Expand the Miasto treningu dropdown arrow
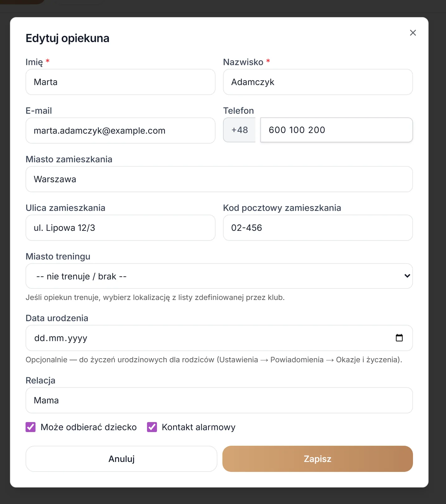Image resolution: width=446 pixels, height=504 pixels. (407, 276)
